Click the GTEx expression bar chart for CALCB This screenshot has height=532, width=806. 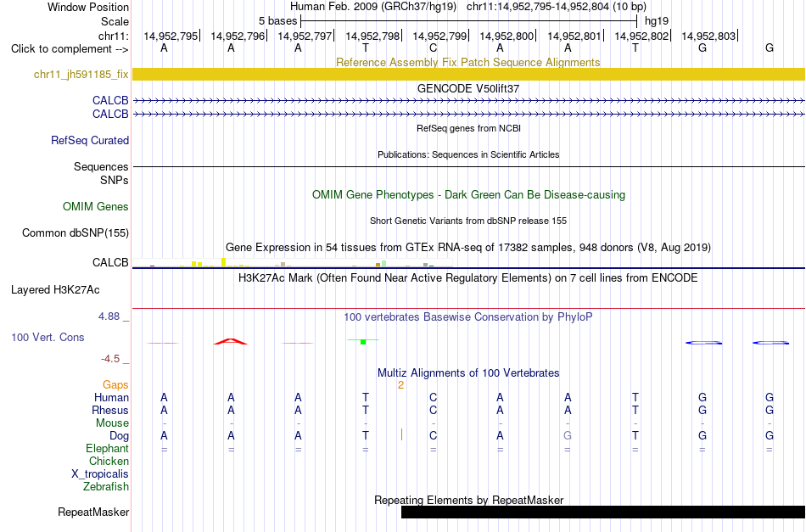(293, 263)
